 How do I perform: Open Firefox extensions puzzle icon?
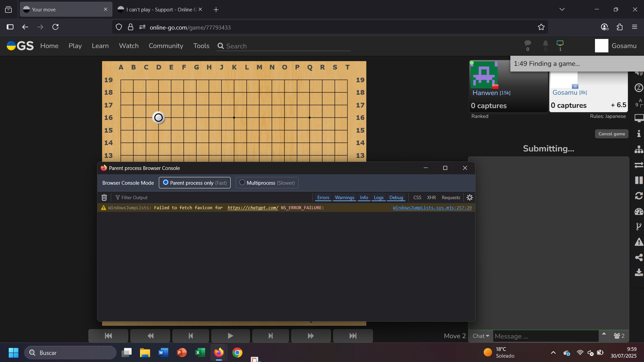tap(620, 27)
